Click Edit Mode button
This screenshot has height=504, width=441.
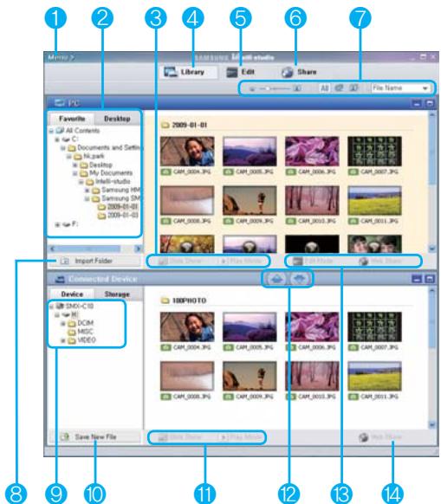coord(313,261)
